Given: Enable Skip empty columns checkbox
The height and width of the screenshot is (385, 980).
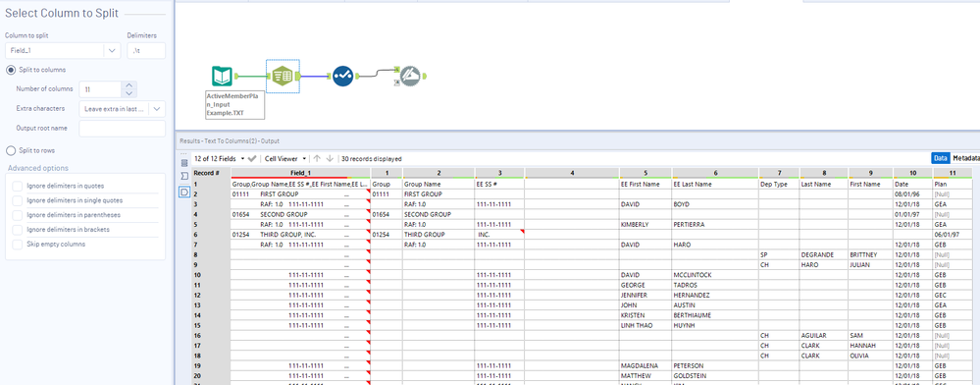Looking at the screenshot, I should click(x=18, y=245).
